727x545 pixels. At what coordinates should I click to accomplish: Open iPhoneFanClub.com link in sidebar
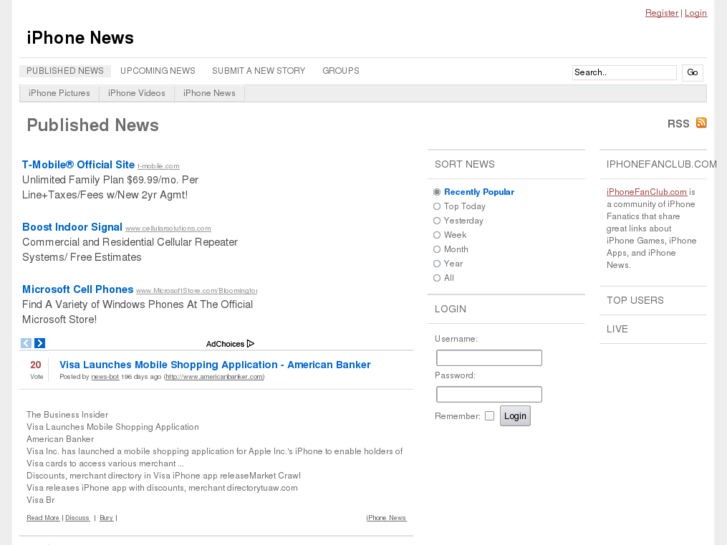pos(646,192)
